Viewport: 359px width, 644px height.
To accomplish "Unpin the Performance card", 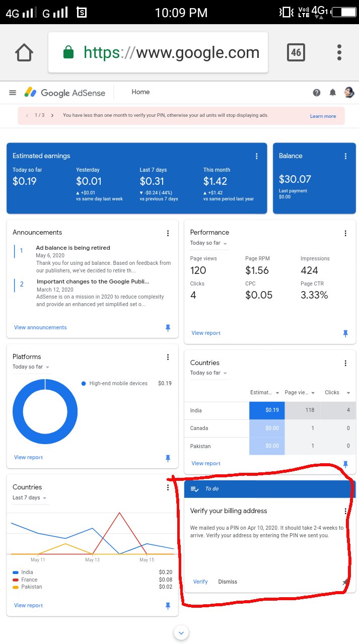I will point(345,333).
